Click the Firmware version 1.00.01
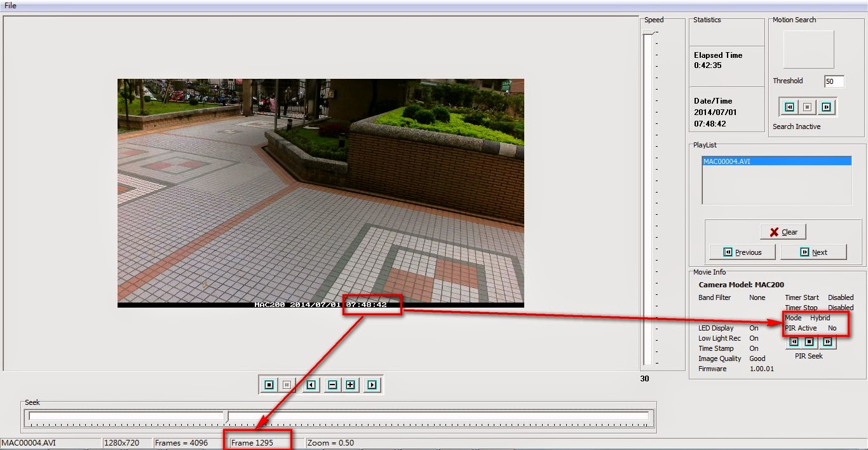The width and height of the screenshot is (868, 450). click(761, 369)
